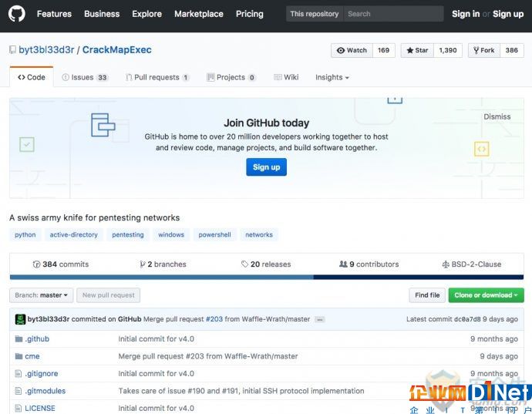Click the .gitmodules file icon
Screen dimensions: 532x414
[x=19, y=391]
